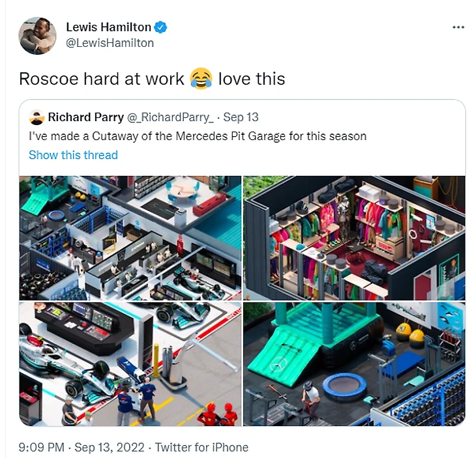
Task: Click the 9:09 PM timestamp
Action: 42,448
